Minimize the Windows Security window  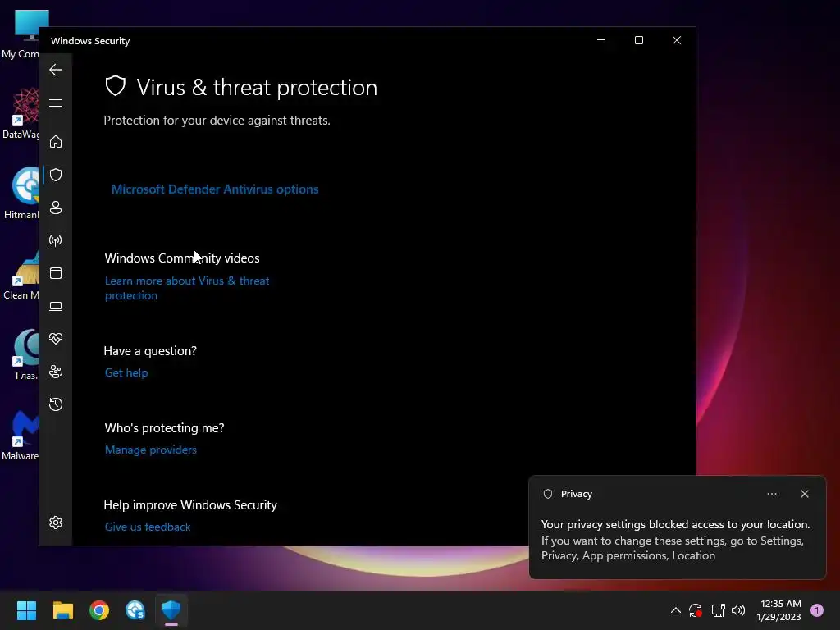tap(601, 40)
